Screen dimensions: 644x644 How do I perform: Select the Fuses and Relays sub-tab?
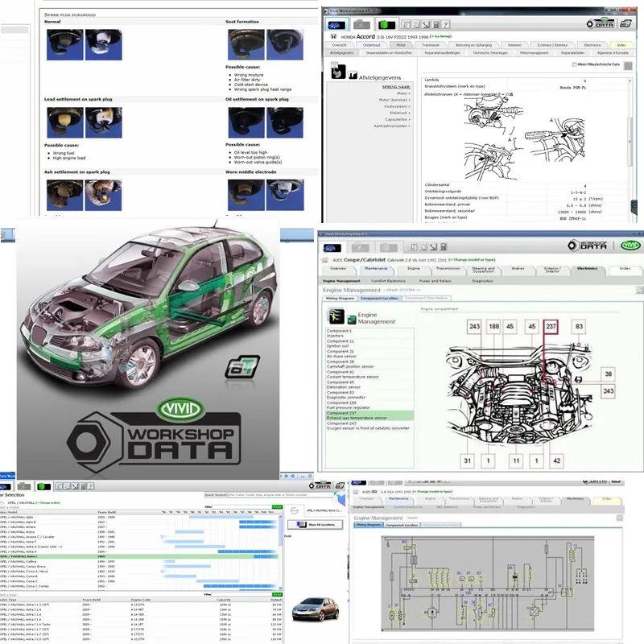click(x=435, y=281)
